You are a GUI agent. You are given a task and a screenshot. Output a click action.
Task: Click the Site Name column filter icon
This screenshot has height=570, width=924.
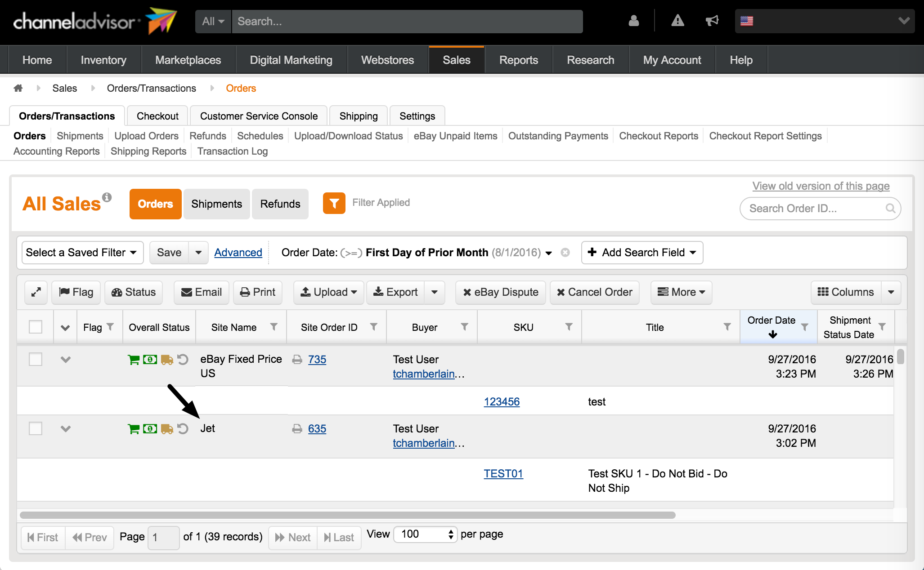coord(274,327)
